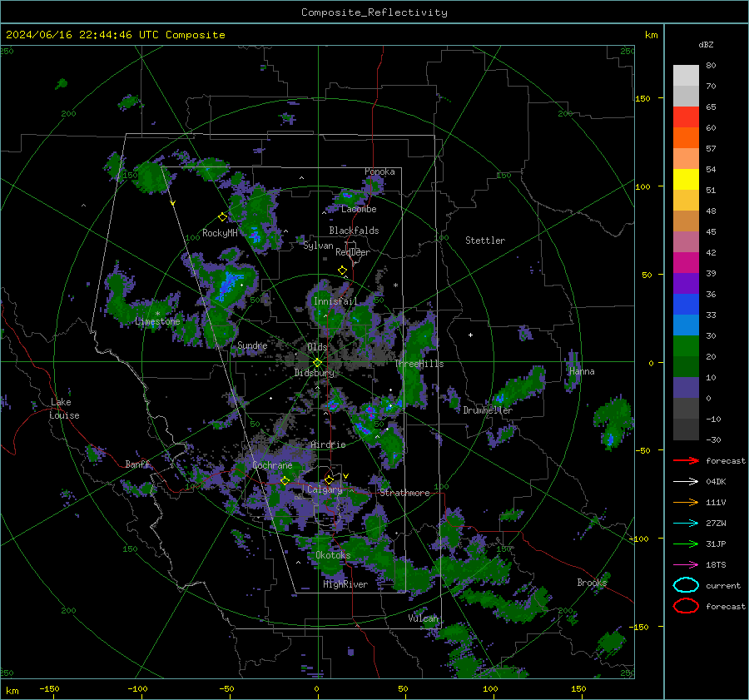Click the Vulcan city label
The width and height of the screenshot is (749, 700).
(424, 618)
